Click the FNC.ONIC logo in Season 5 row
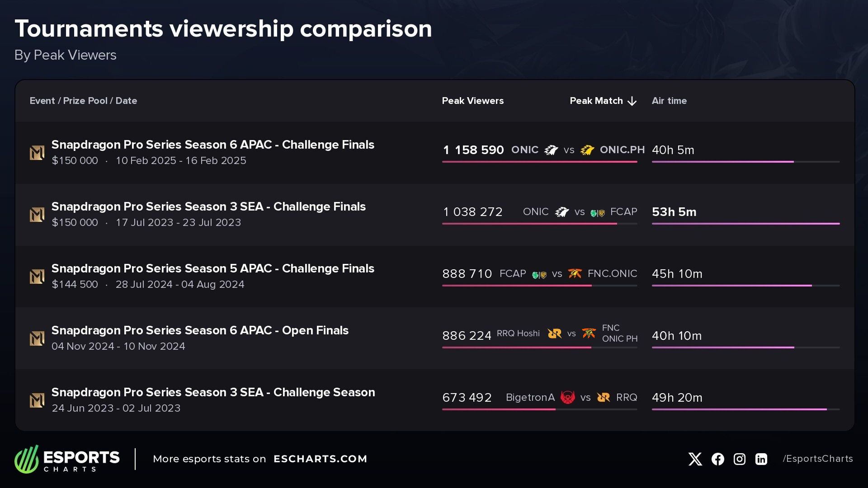This screenshot has width=868, height=488. tap(575, 274)
